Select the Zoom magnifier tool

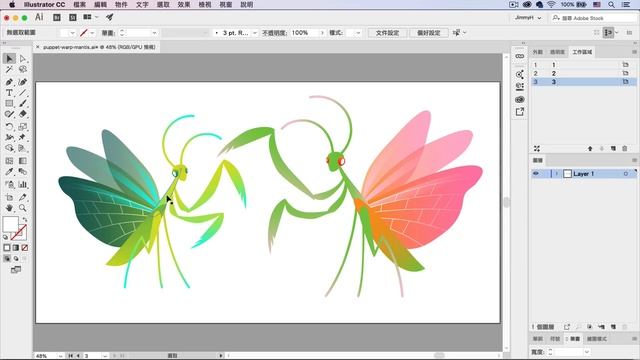click(x=23, y=208)
